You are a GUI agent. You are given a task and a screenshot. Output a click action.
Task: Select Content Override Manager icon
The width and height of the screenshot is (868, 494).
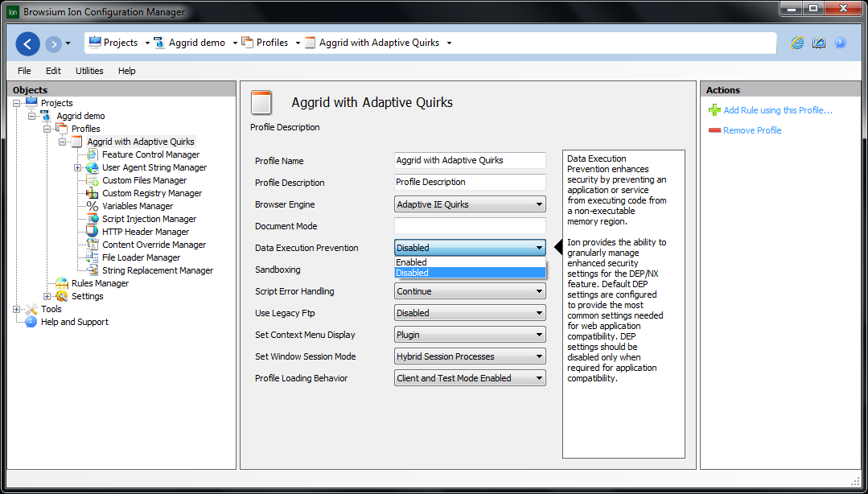pyautogui.click(x=92, y=245)
